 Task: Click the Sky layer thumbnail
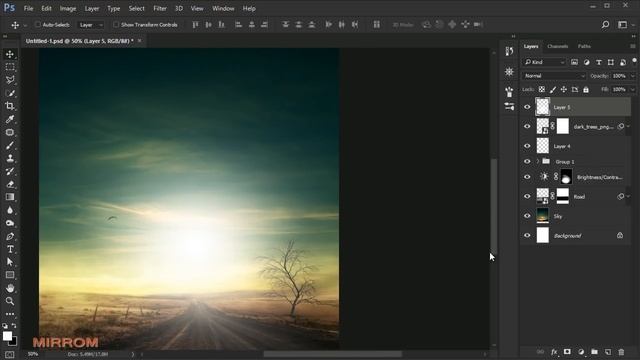(542, 216)
